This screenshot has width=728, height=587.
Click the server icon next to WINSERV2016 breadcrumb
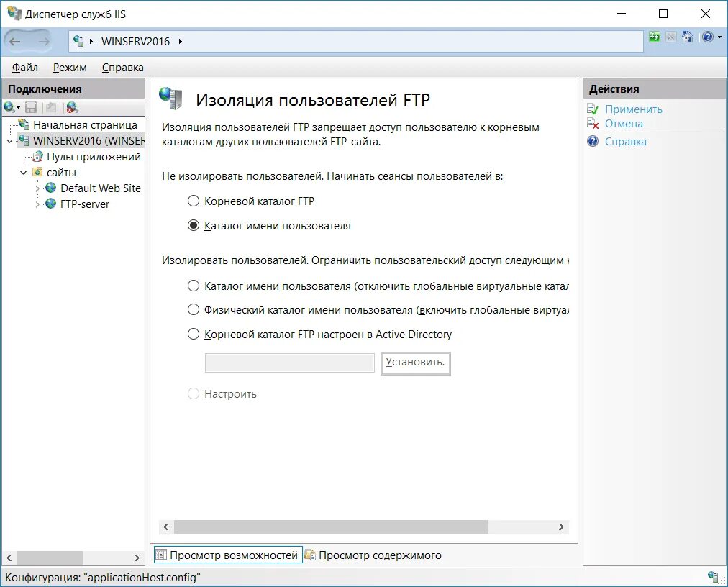point(78,41)
